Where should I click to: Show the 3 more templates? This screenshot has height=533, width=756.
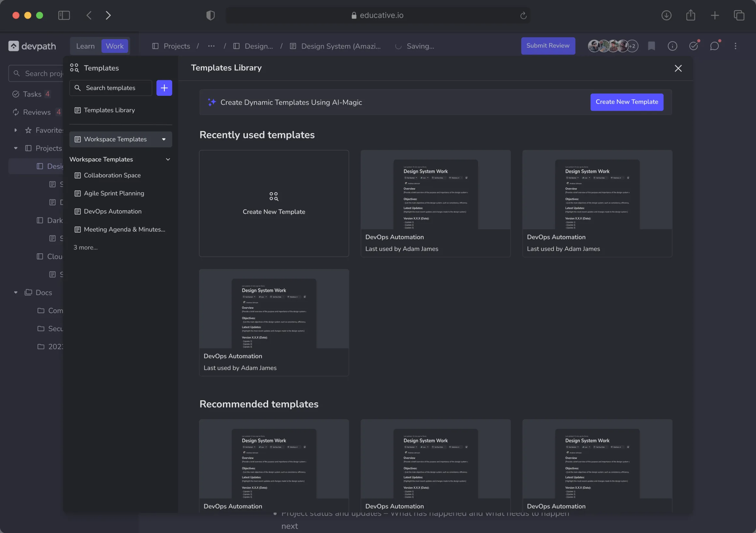86,247
